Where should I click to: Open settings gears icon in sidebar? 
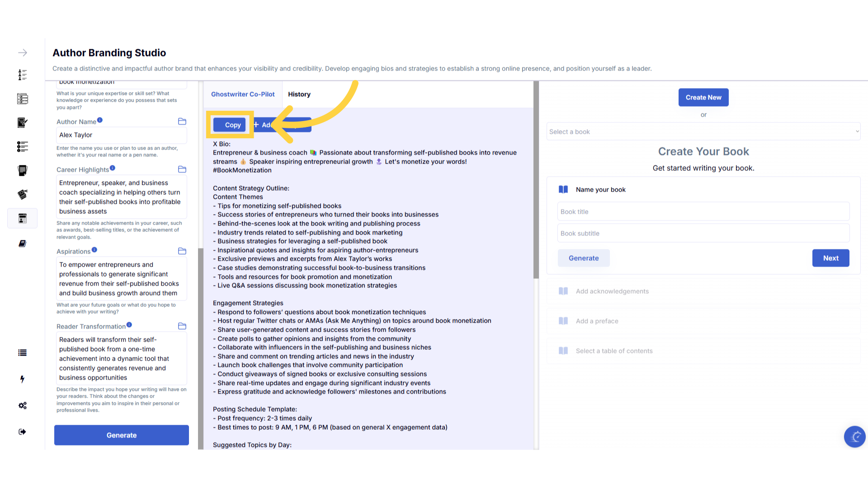pyautogui.click(x=22, y=405)
